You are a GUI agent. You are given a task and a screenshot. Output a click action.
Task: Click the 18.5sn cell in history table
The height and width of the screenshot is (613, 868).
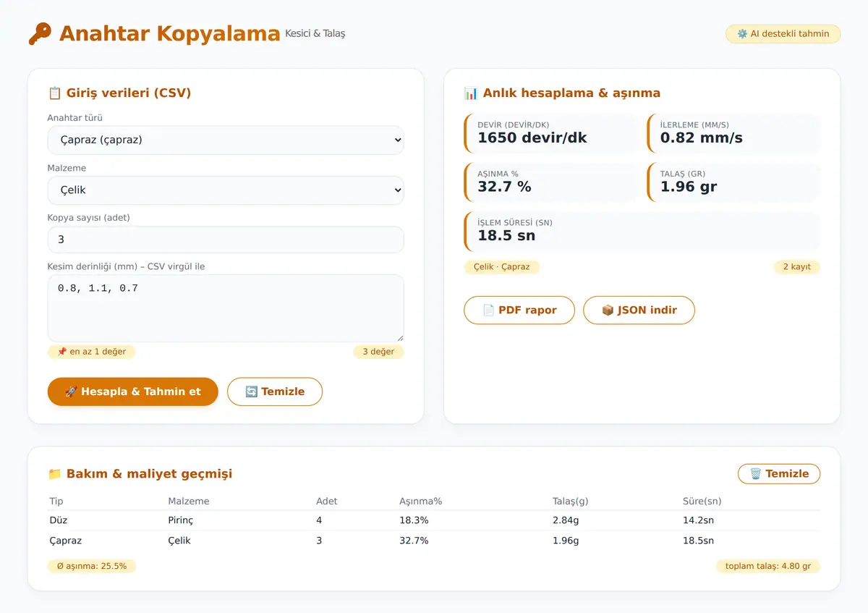pyautogui.click(x=698, y=541)
